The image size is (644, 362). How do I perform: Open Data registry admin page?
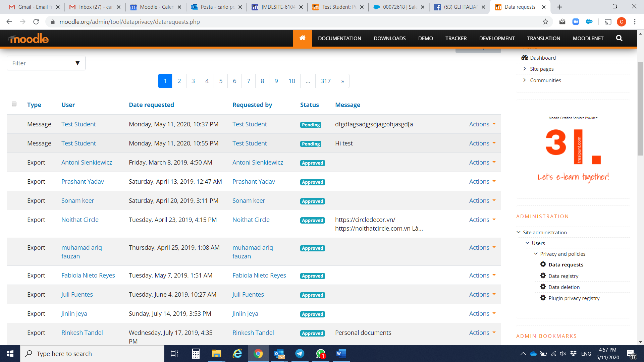click(563, 276)
